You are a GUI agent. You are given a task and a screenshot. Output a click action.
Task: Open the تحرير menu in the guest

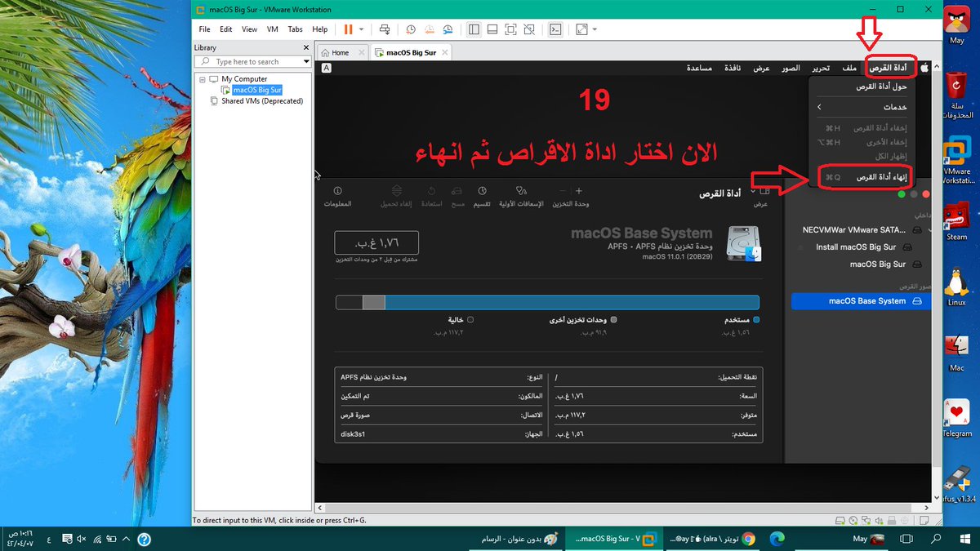821,68
